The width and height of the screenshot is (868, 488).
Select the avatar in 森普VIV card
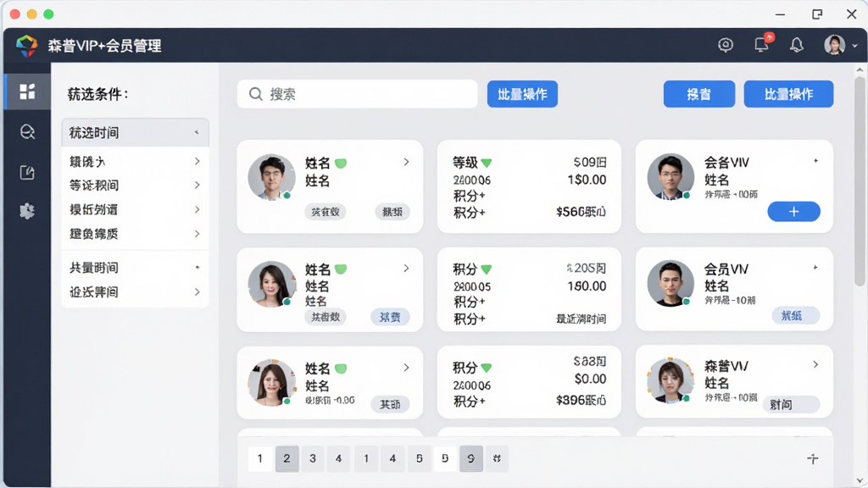tap(670, 380)
